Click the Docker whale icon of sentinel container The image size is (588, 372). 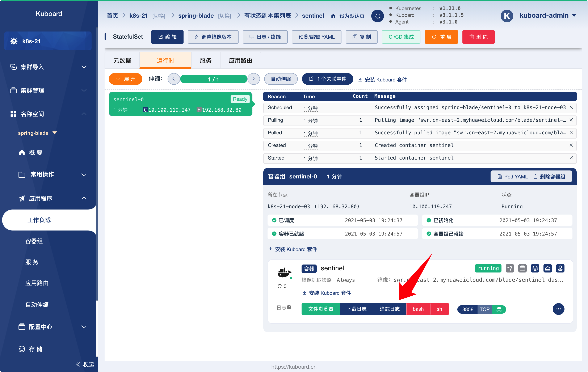pos(284,272)
